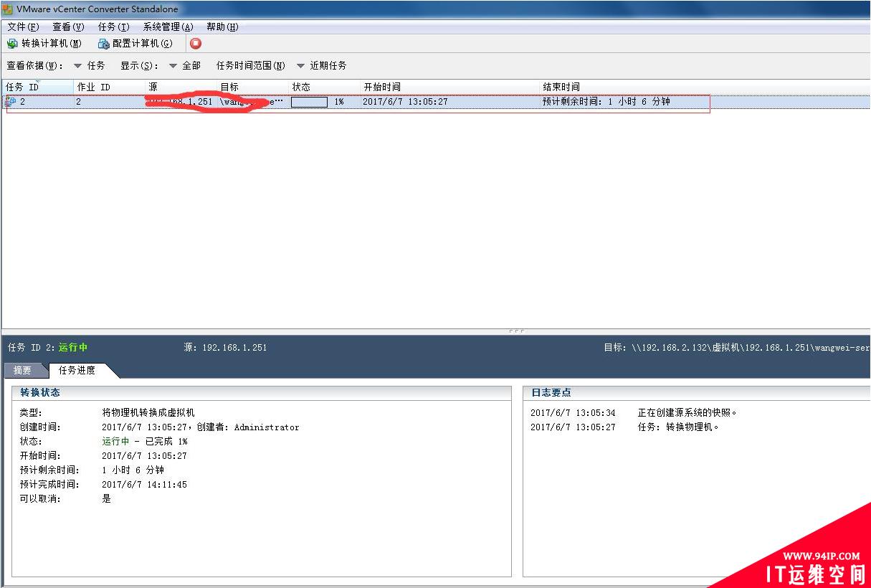This screenshot has height=588, width=871.
Task: Sort by 结束时间 column header
Action: point(705,87)
